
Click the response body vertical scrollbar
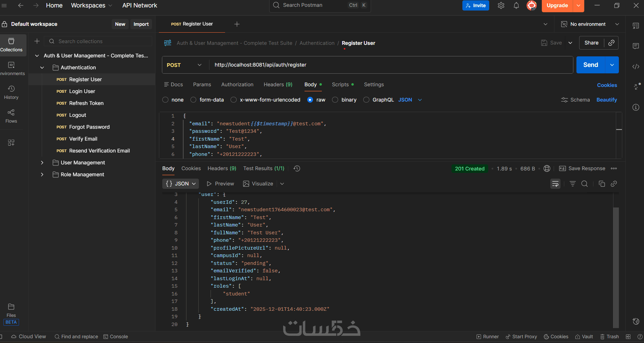tap(616, 267)
